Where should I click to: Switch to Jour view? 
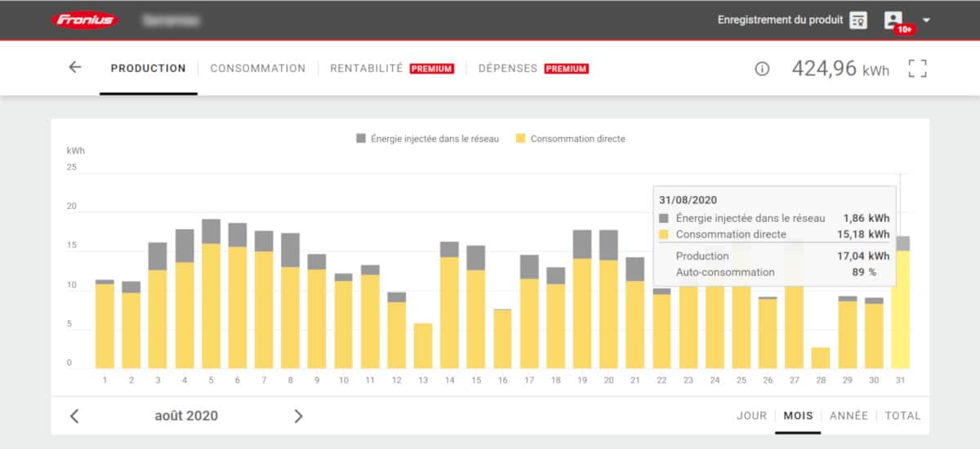coord(751,416)
